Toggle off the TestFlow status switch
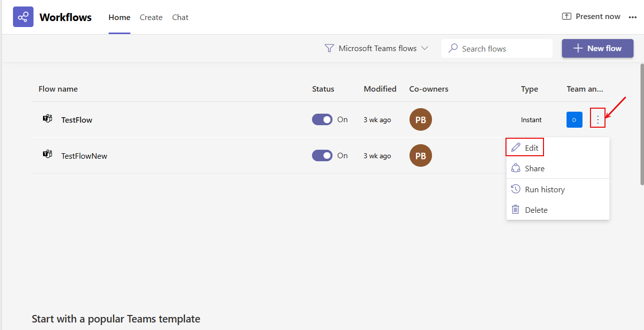Screen dimensions: 644x330 coord(322,120)
